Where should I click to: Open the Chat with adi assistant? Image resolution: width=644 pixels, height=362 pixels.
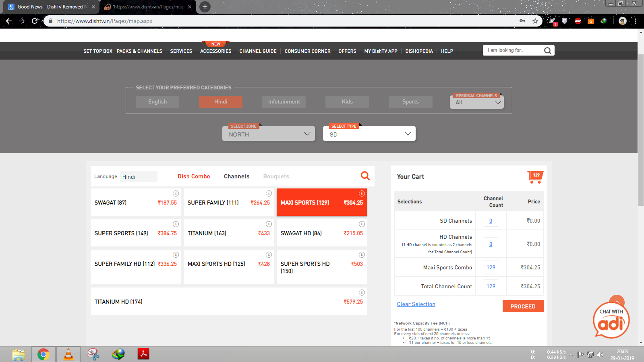click(611, 320)
